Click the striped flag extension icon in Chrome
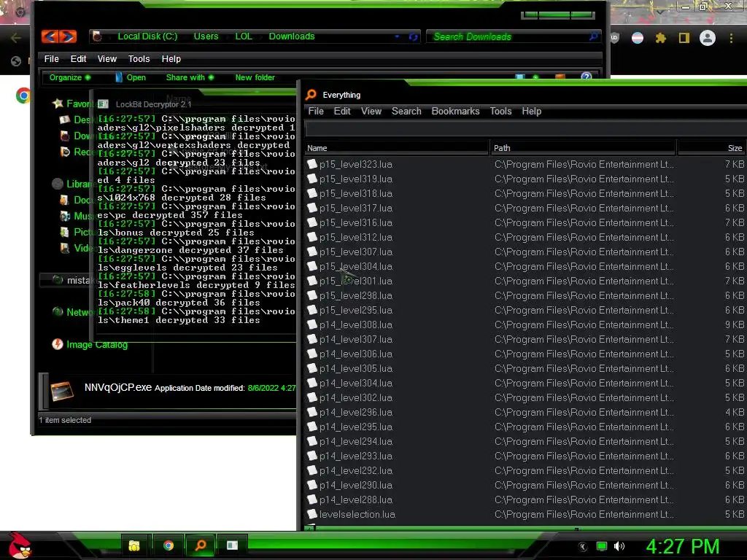 pos(637,38)
